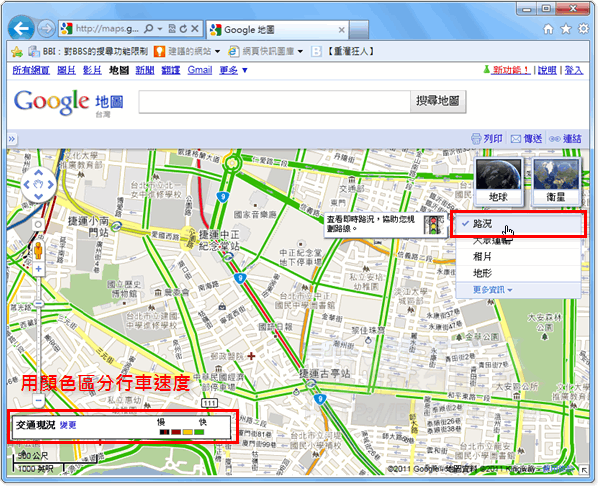Pan the map down with south arrow
The image size is (600, 488).
point(38,197)
